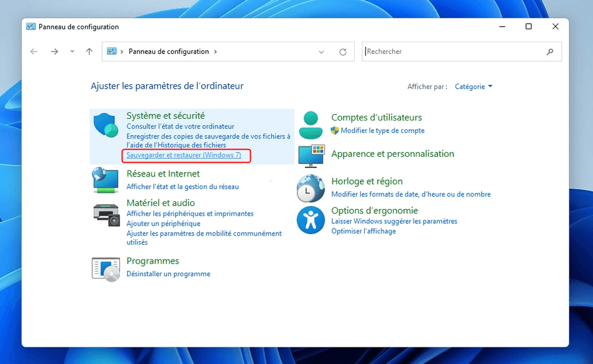
Task: Open the Réseau et Internet globe icon
Action: [106, 180]
